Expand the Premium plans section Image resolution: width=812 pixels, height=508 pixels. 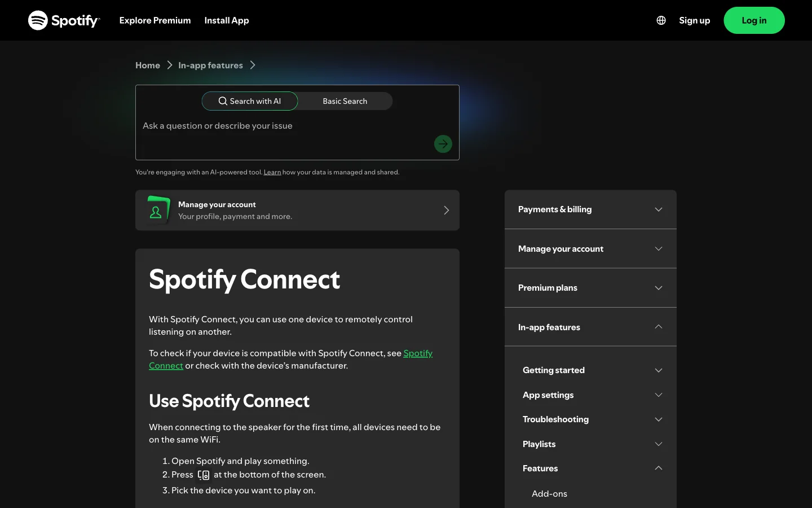(x=590, y=288)
